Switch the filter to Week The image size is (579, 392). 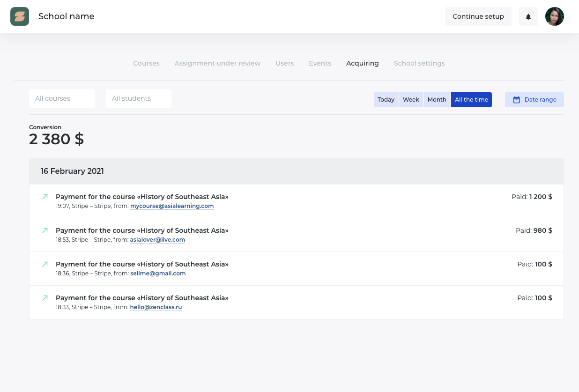click(411, 100)
